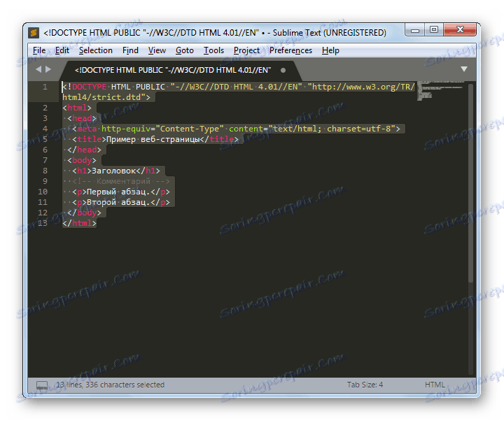This screenshot has height=421, width=504.
Task: Click the "Content-Type" string value
Action: pos(190,129)
